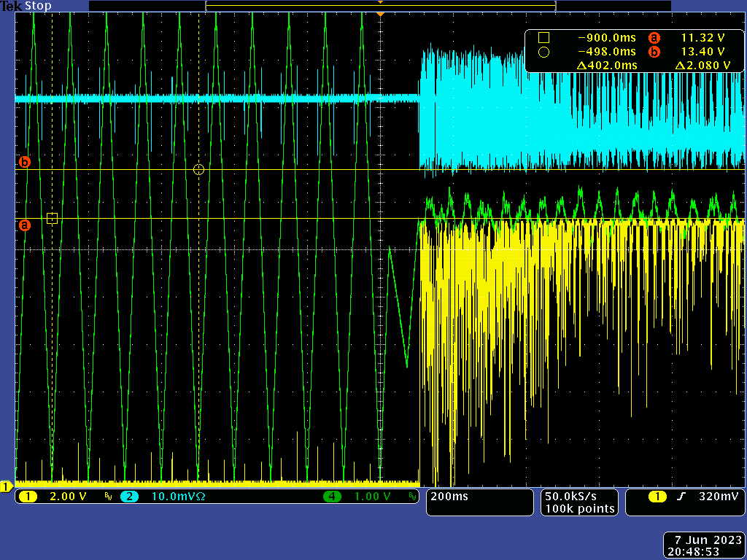The width and height of the screenshot is (747, 560).
Task: Click the red 'a' badge in readout
Action: [654, 37]
